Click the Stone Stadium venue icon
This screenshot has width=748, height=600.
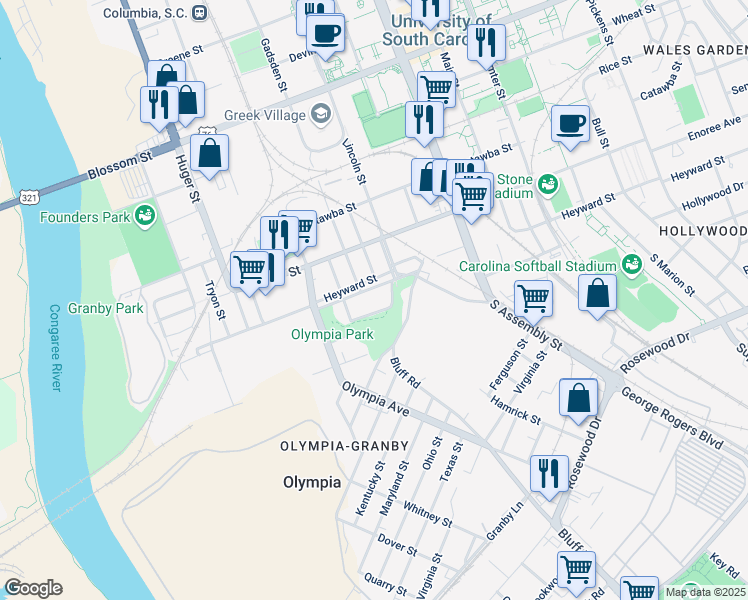tap(548, 186)
